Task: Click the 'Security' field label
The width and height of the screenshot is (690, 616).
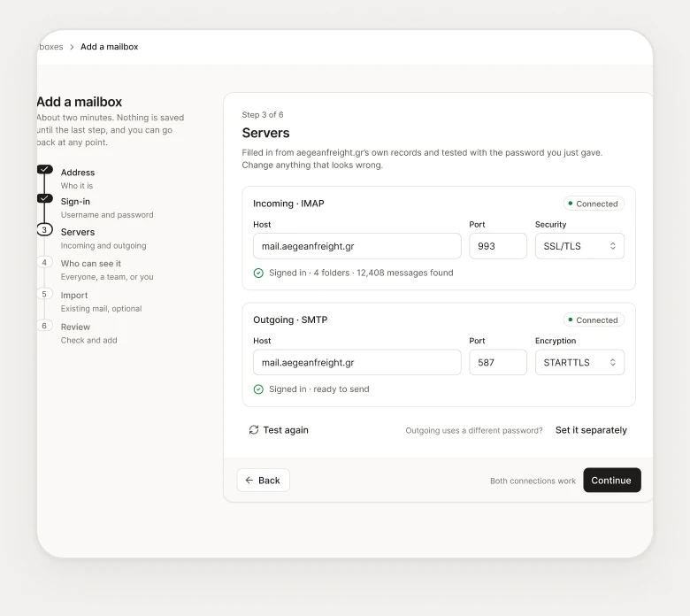Action: click(550, 225)
